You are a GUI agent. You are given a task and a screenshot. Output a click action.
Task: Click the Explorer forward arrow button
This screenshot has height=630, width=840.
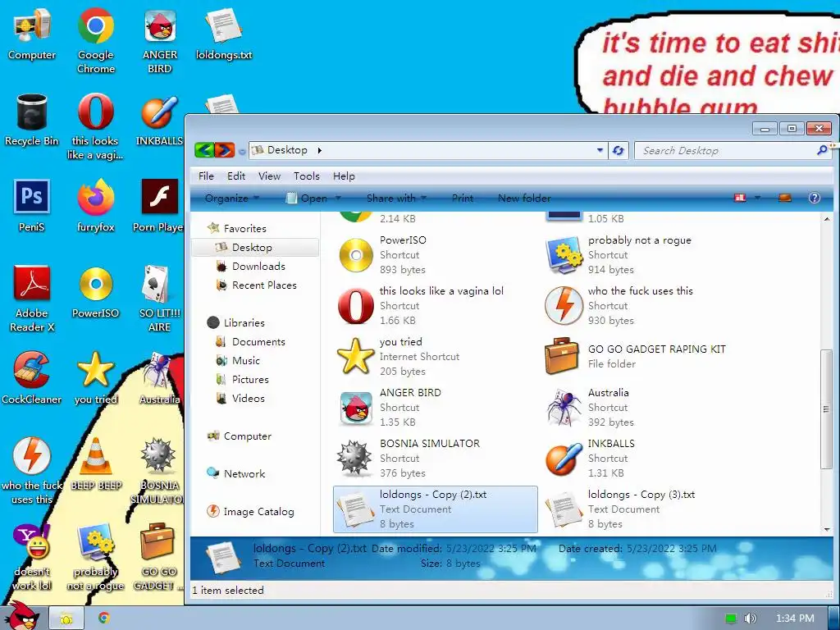coord(225,150)
